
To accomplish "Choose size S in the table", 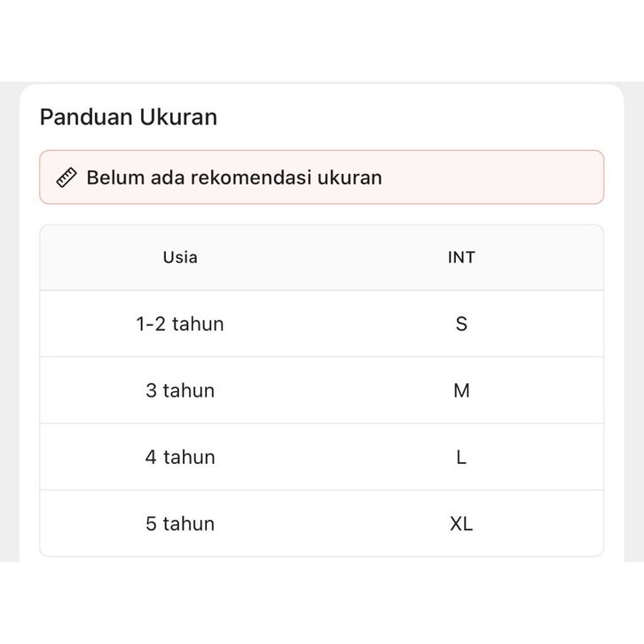I will [x=461, y=324].
